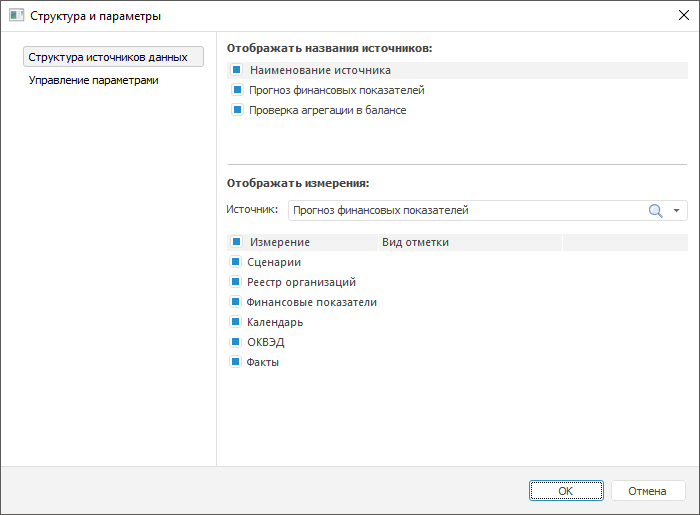Switch to Управление параметрами tab
Image resolution: width=700 pixels, height=515 pixels.
tap(94, 80)
